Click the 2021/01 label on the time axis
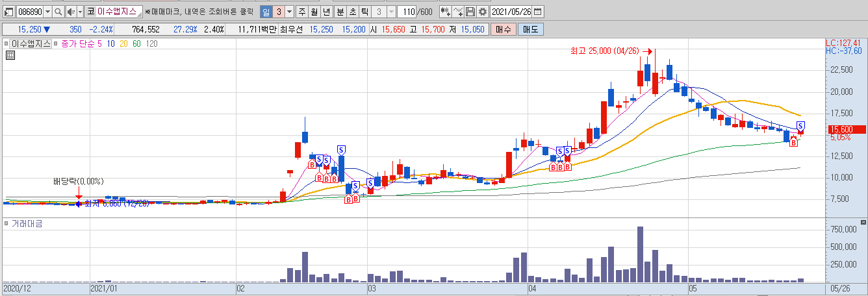 (x=103, y=287)
